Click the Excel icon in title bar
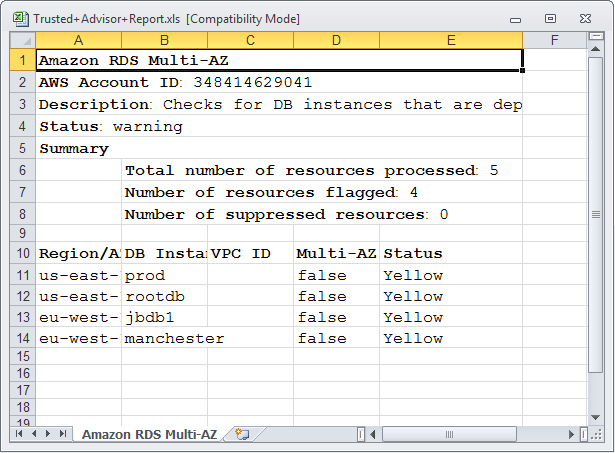615x453 pixels. [x=20, y=18]
